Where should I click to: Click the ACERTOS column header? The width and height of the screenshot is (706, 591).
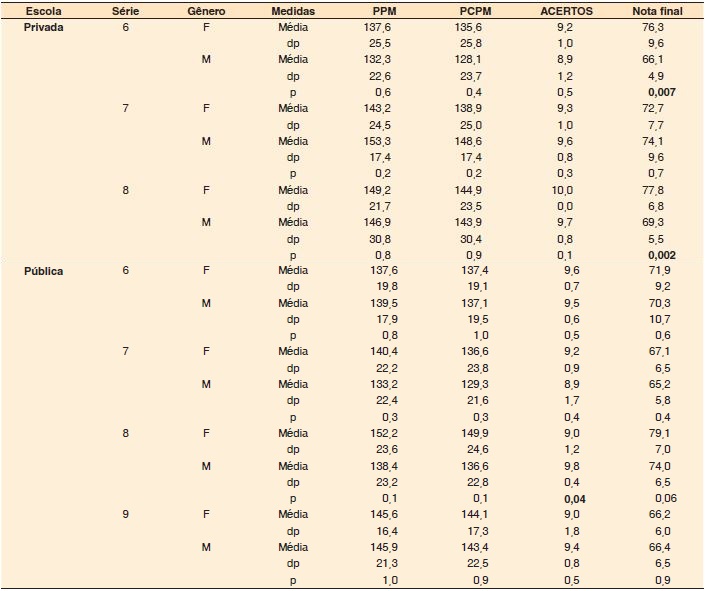pyautogui.click(x=569, y=10)
